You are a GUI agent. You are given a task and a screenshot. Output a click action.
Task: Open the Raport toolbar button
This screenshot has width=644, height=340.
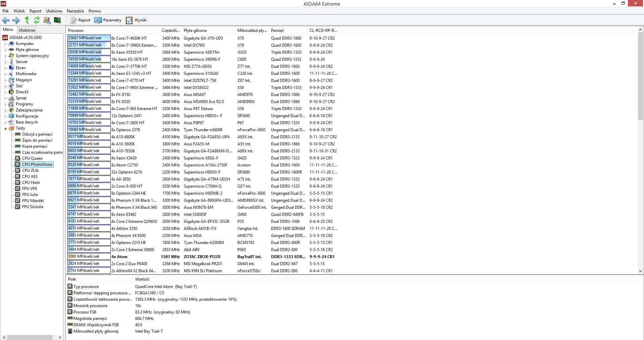pyautogui.click(x=80, y=20)
